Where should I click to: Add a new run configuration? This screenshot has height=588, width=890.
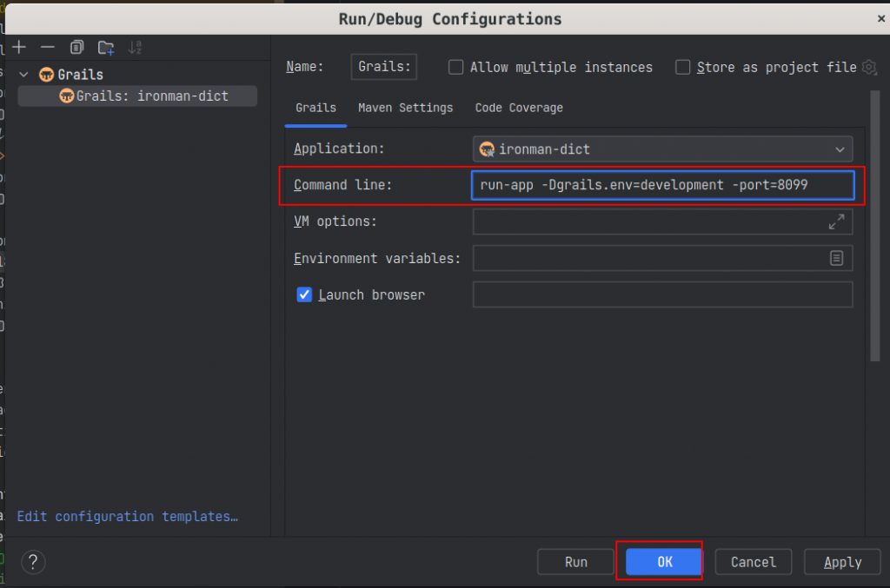[x=19, y=47]
